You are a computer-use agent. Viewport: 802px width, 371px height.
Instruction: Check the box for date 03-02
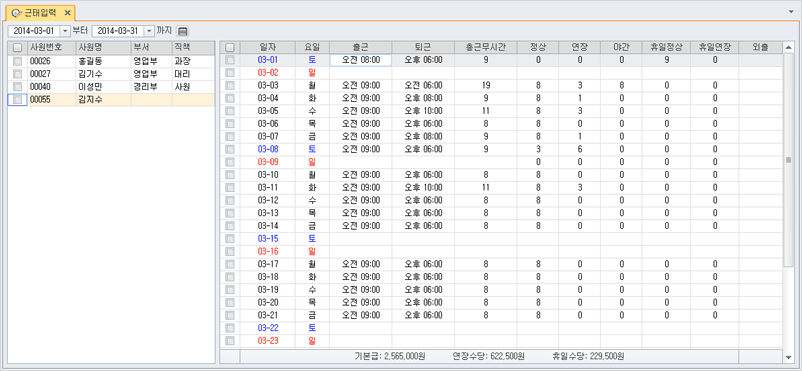(230, 73)
